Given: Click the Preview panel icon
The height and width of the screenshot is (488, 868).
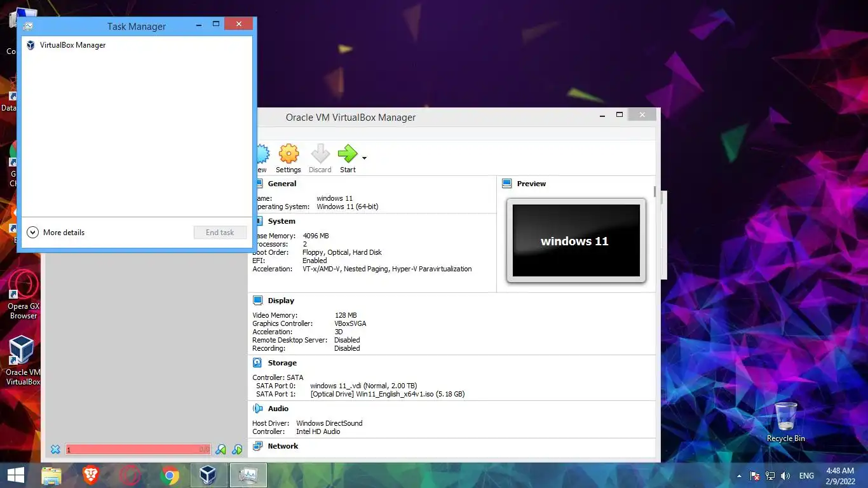Looking at the screenshot, I should 506,184.
